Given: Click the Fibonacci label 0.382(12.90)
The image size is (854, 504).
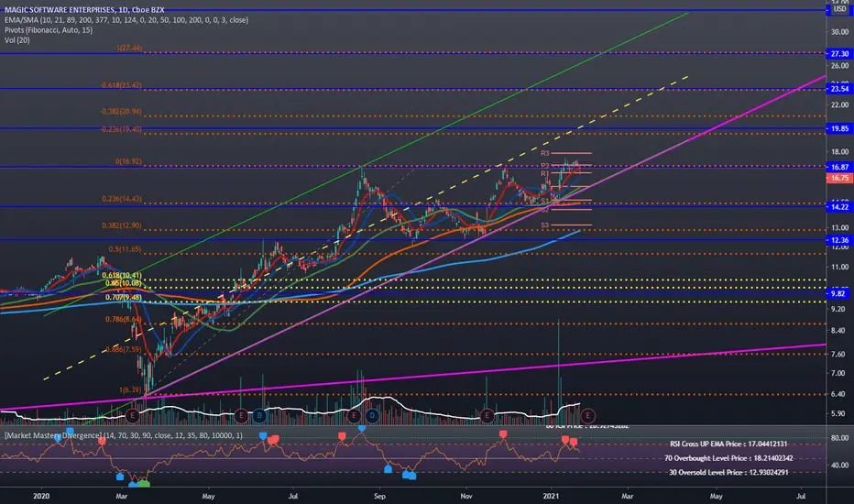Looking at the screenshot, I should tap(122, 225).
